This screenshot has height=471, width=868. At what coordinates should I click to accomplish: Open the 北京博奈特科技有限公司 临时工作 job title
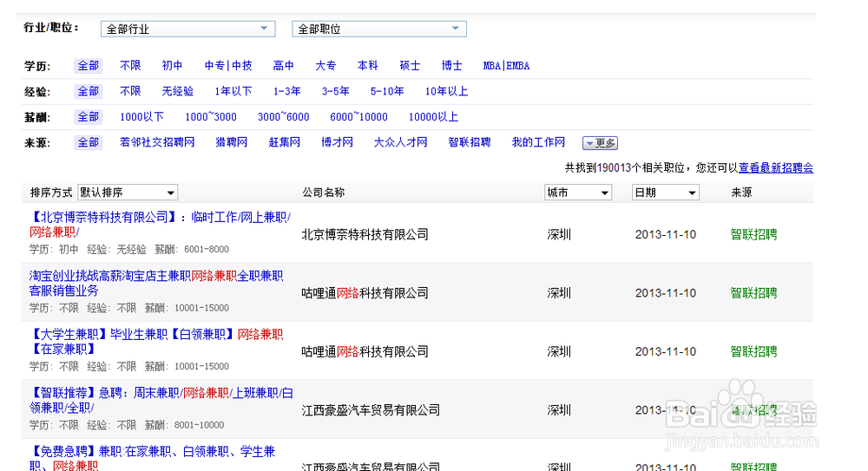pyautogui.click(x=160, y=224)
